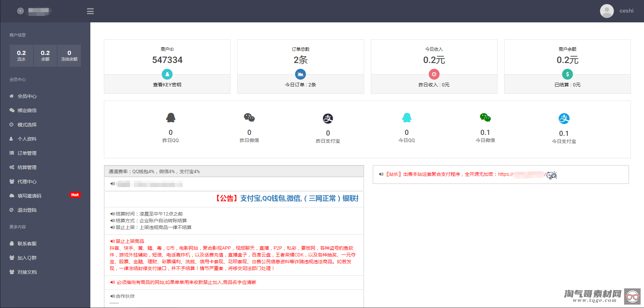Image resolution: width=644 pixels, height=308 pixels.
Task: Click the QQ wallet icon for 昨日QQ
Action: click(171, 118)
